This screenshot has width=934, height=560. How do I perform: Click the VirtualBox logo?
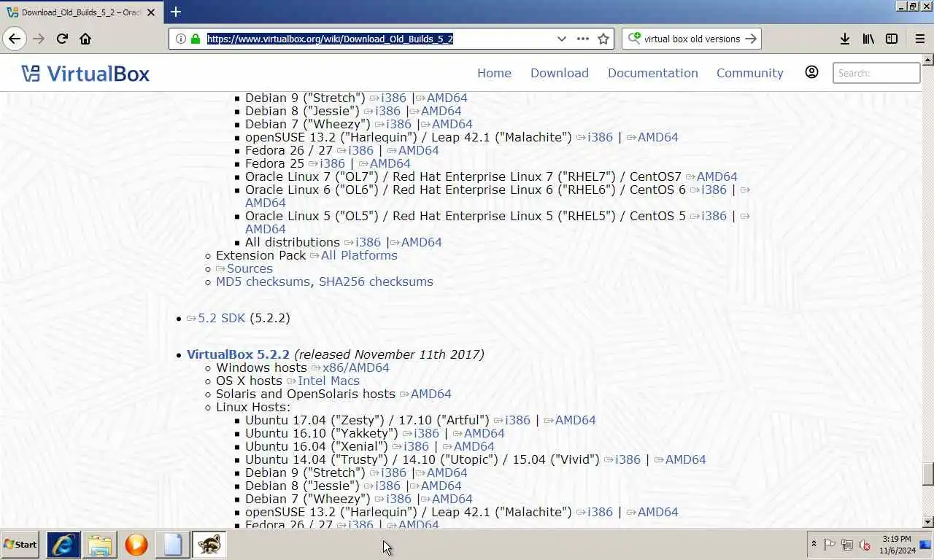pos(85,73)
